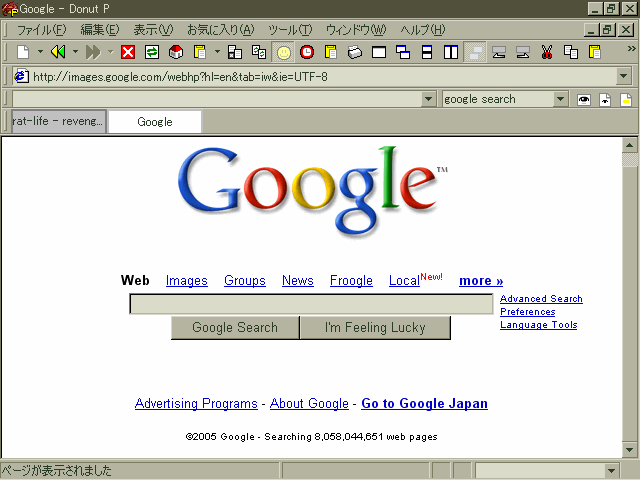The image size is (640, 480).
Task: Open Language Tools link
Action: click(538, 325)
